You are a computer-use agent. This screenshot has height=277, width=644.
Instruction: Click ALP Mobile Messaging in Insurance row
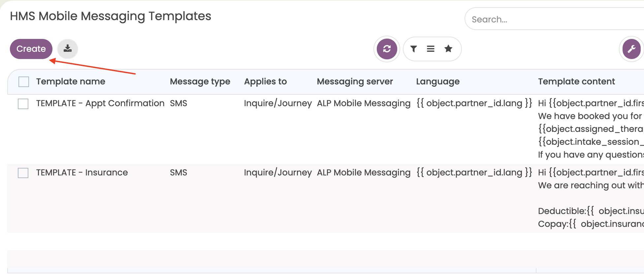(364, 172)
